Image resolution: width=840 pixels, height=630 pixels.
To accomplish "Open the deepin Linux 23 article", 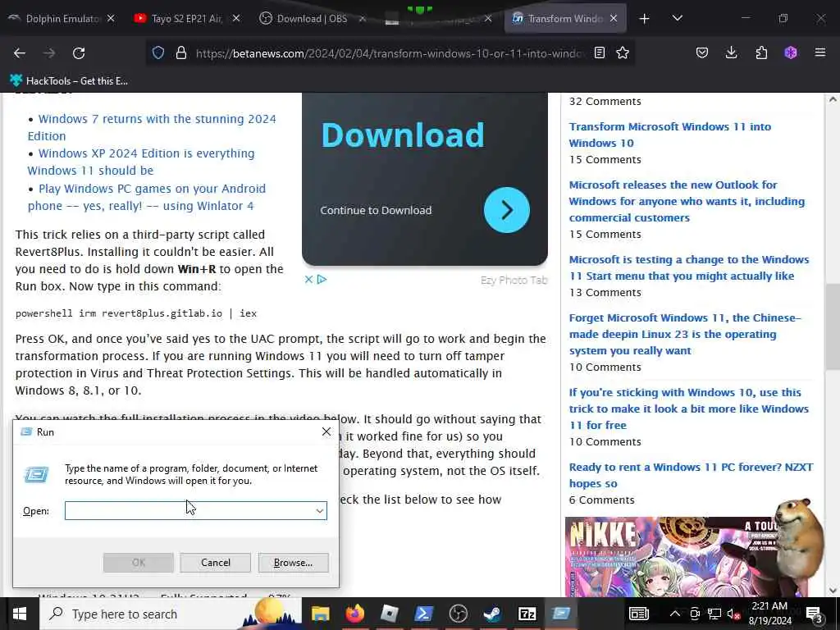I will [685, 335].
